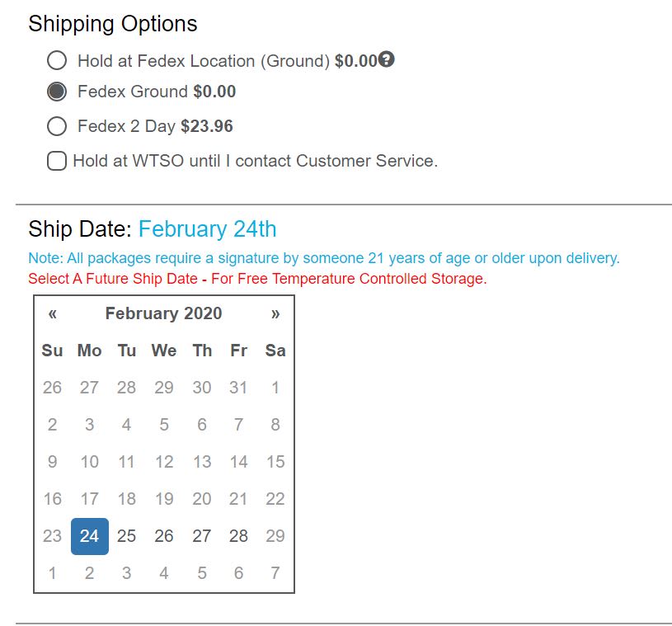Screen dimensions: 672x626
Task: Pick February 28 in the calendar
Action: [238, 536]
